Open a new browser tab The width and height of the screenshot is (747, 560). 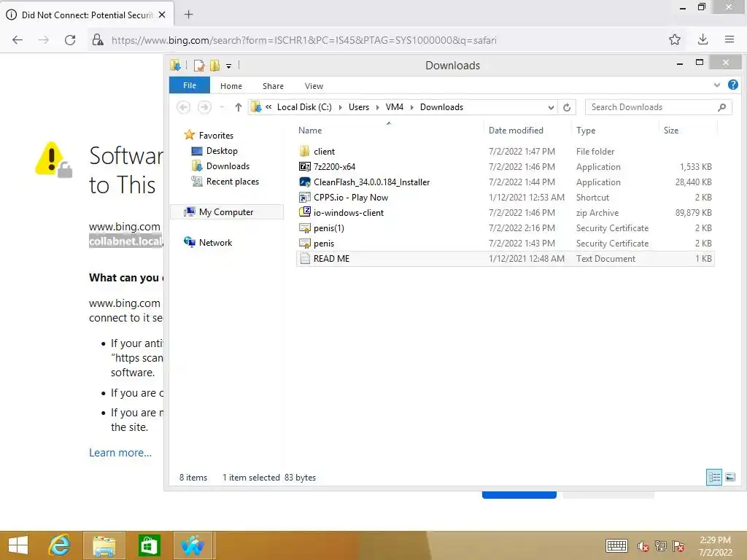click(x=189, y=15)
